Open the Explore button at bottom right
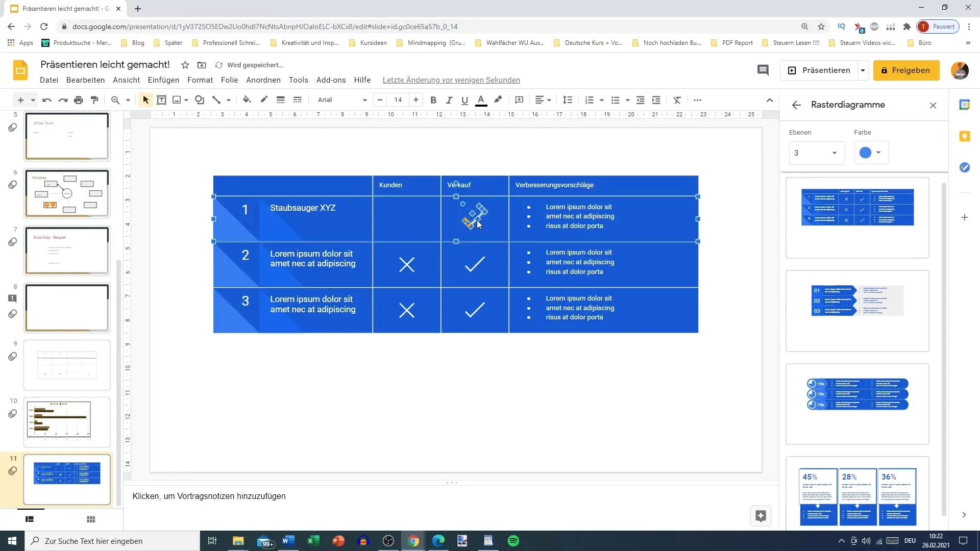Image resolution: width=980 pixels, height=551 pixels. [761, 516]
